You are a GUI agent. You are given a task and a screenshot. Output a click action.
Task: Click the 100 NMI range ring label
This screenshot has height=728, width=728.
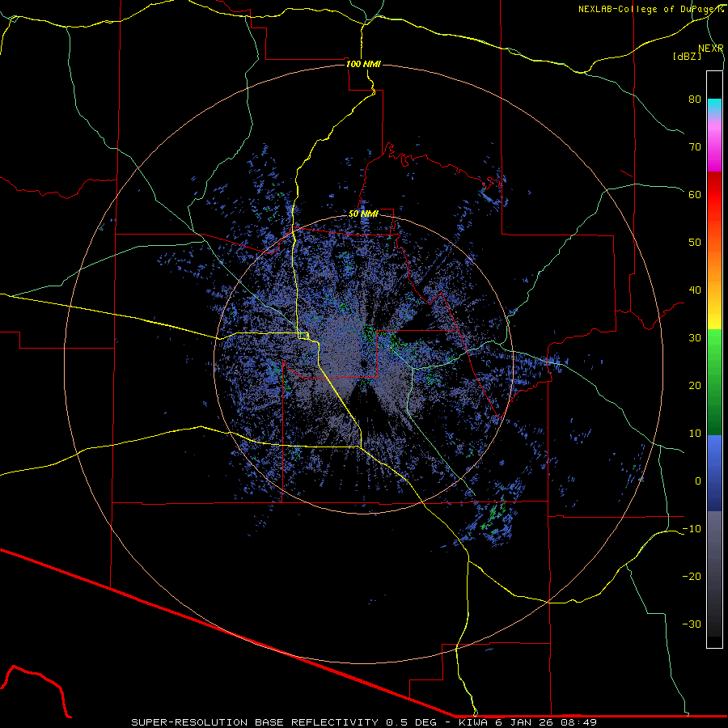coord(363,64)
